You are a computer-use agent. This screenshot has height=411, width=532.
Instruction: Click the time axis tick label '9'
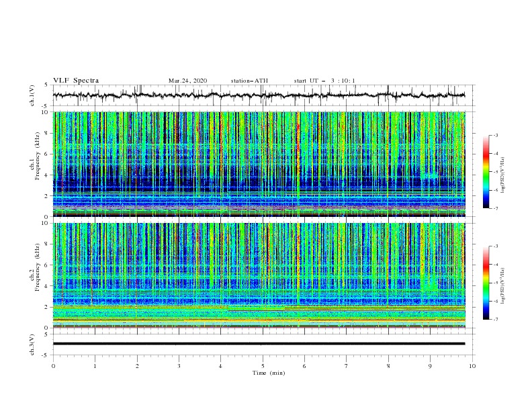(x=430, y=366)
